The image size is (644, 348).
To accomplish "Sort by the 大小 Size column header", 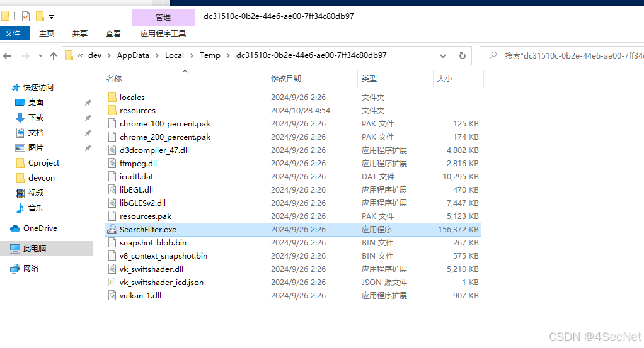I will coord(445,79).
